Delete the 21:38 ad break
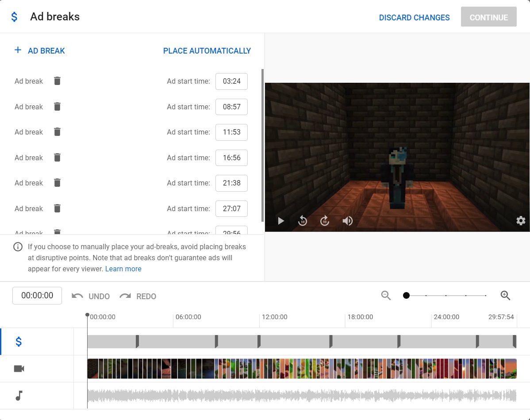The height and width of the screenshot is (420, 530). [57, 183]
